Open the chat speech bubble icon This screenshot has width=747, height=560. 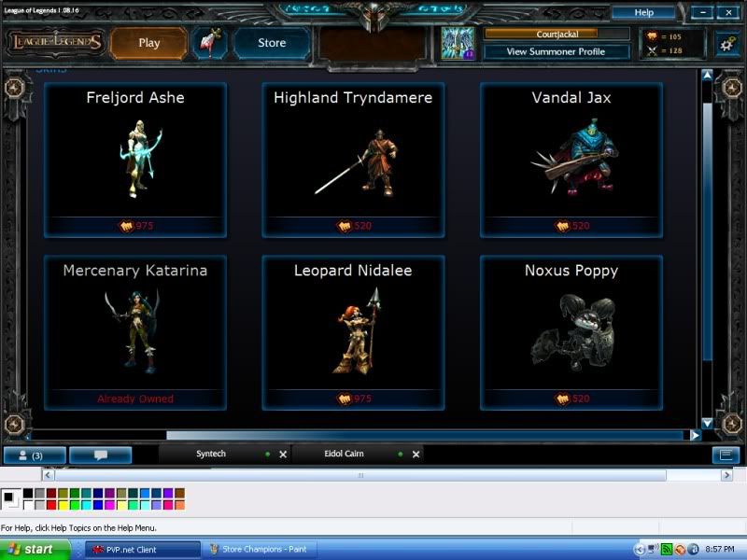[100, 455]
